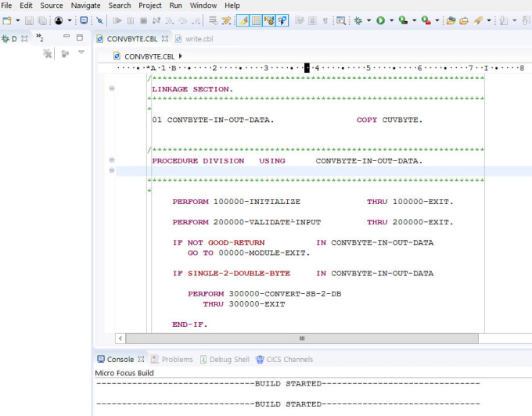The width and height of the screenshot is (532, 416).
Task: Open the Debug configurations dropdown arrow
Action: pyautogui.click(x=368, y=20)
